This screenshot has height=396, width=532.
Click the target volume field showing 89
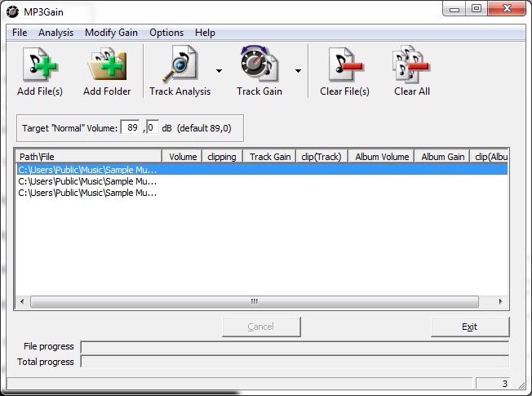click(x=131, y=127)
